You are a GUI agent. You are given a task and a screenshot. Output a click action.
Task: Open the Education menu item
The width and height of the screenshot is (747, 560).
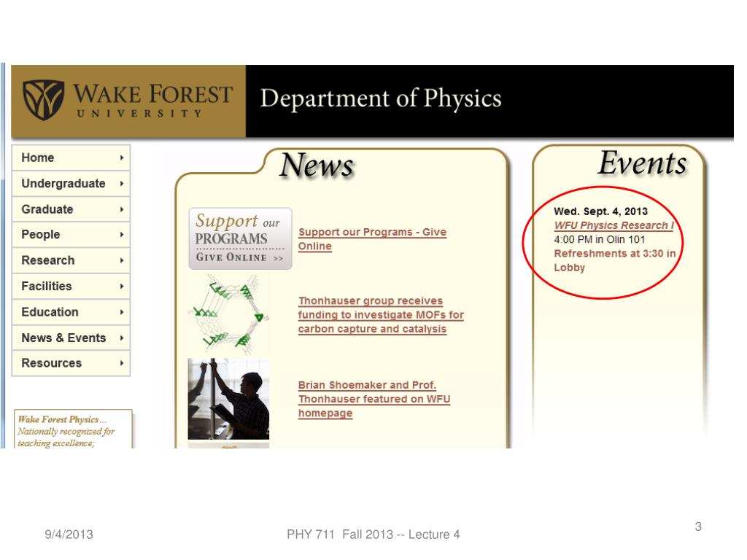tap(71, 312)
